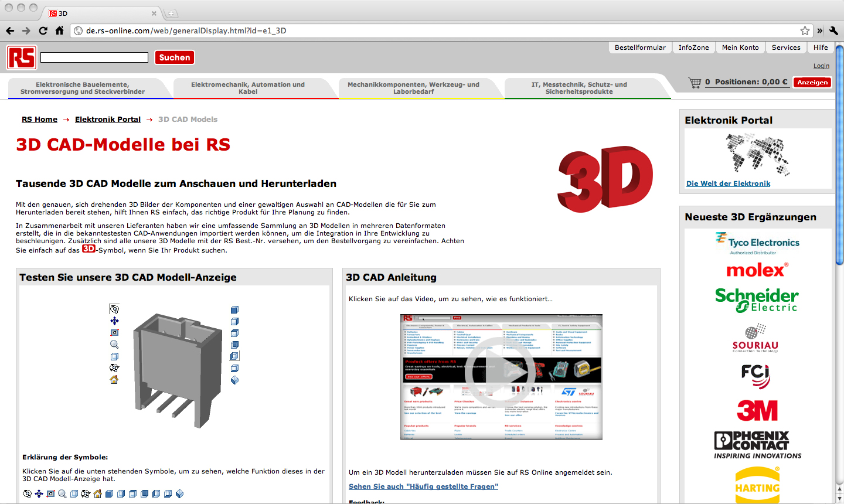
Task: Open the browser home page icon
Action: (59, 30)
